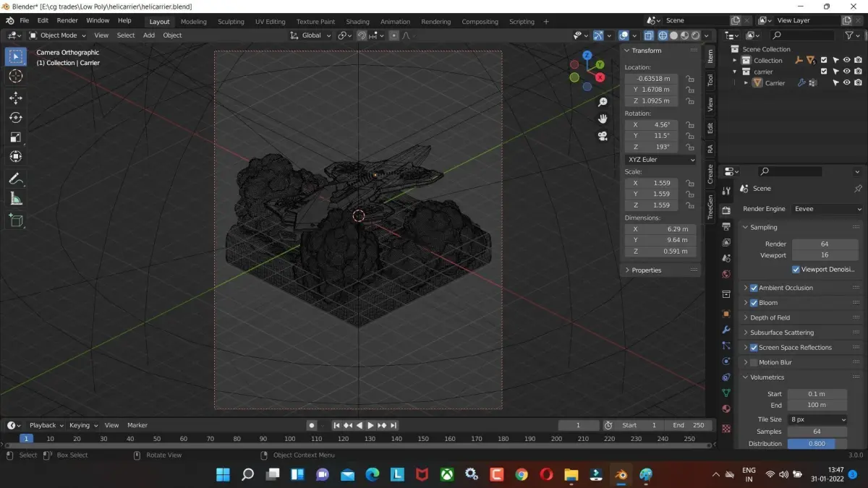Open the Render Engine Eevee dropdown
The image size is (868, 488).
(x=827, y=209)
